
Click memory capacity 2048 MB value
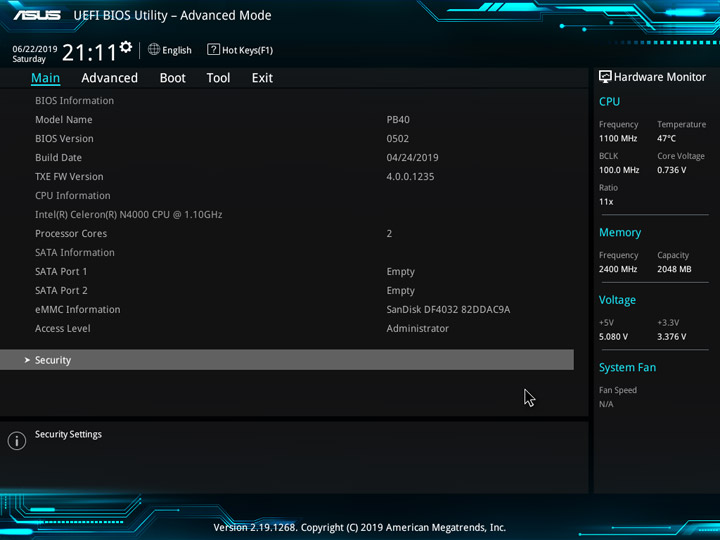(674, 269)
